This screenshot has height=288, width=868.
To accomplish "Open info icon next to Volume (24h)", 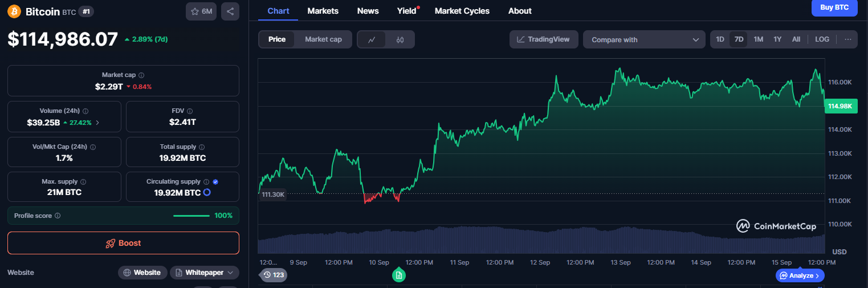I will pyautogui.click(x=85, y=111).
